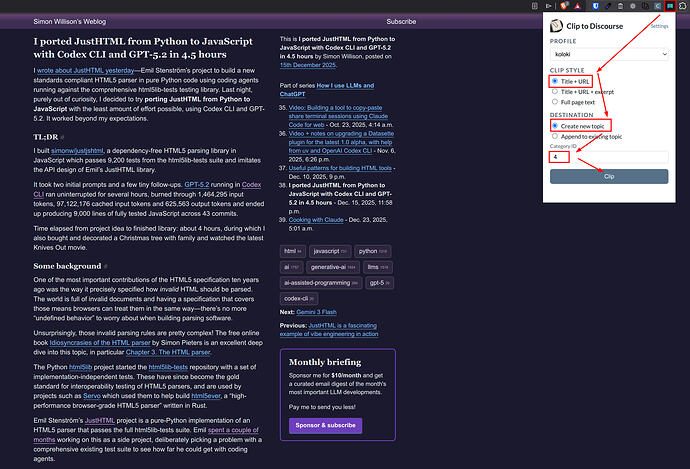Click the anchor symbol beside Some background
The width and height of the screenshot is (690, 469).
[106, 266]
